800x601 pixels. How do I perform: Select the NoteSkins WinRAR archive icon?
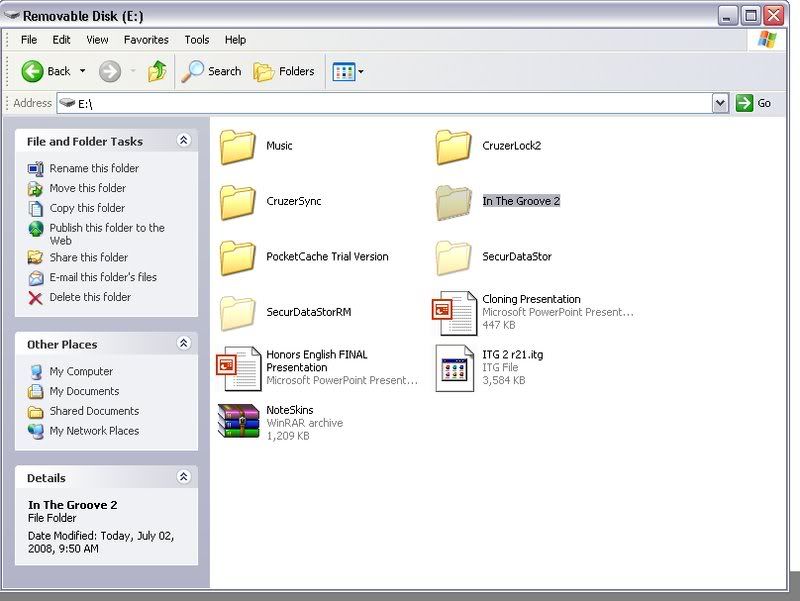point(239,422)
